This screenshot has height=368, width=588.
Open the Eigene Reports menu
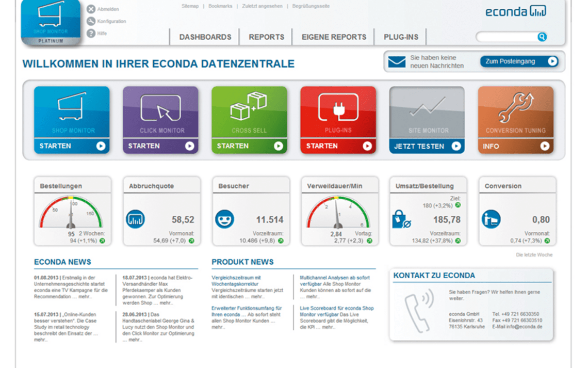[x=334, y=37]
